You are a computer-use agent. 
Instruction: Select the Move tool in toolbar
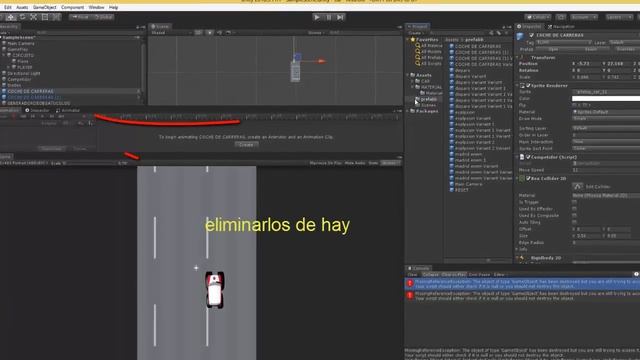click(10, 17)
